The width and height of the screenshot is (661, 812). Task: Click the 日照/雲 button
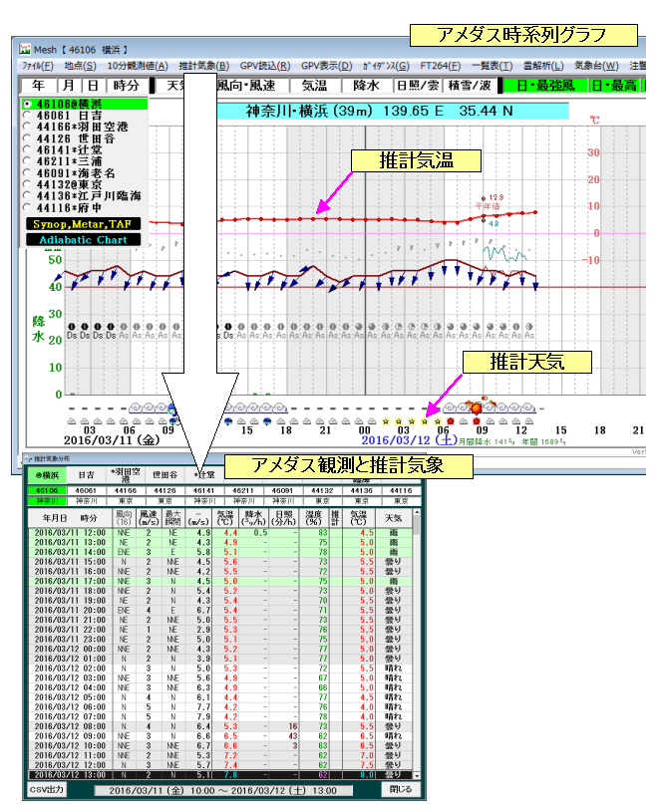pyautogui.click(x=418, y=86)
